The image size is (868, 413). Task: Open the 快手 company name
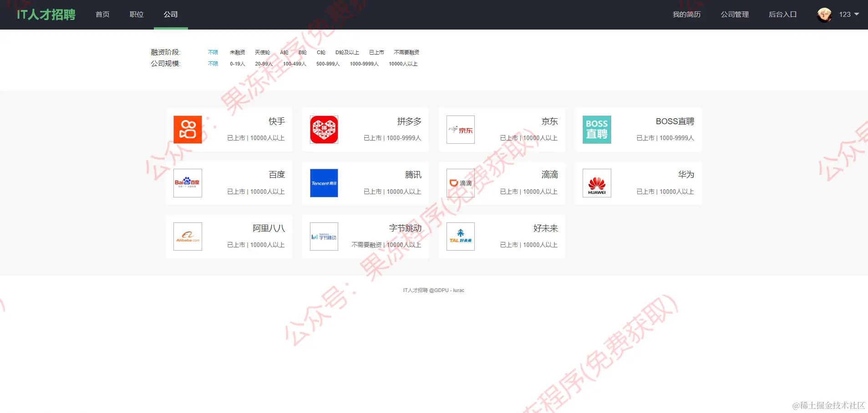click(x=277, y=121)
